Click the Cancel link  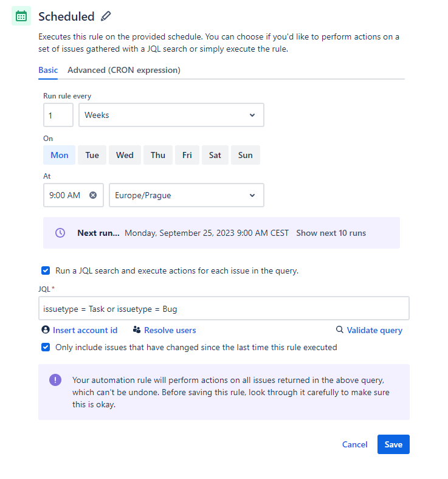[x=354, y=444]
